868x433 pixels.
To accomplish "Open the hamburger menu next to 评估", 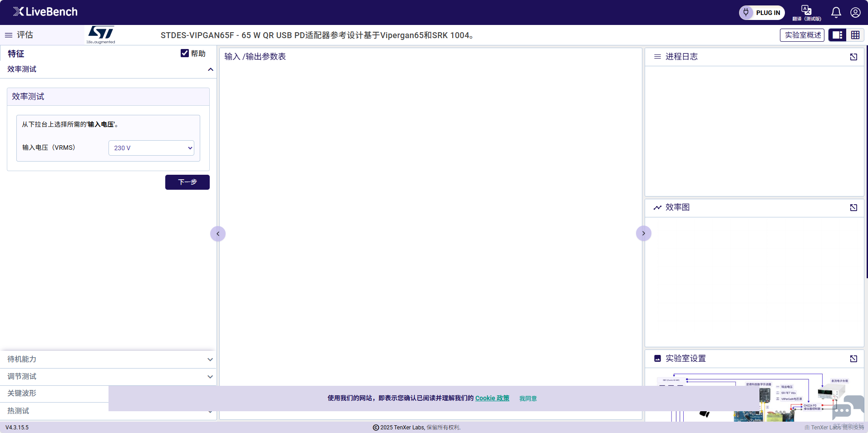I will [9, 35].
